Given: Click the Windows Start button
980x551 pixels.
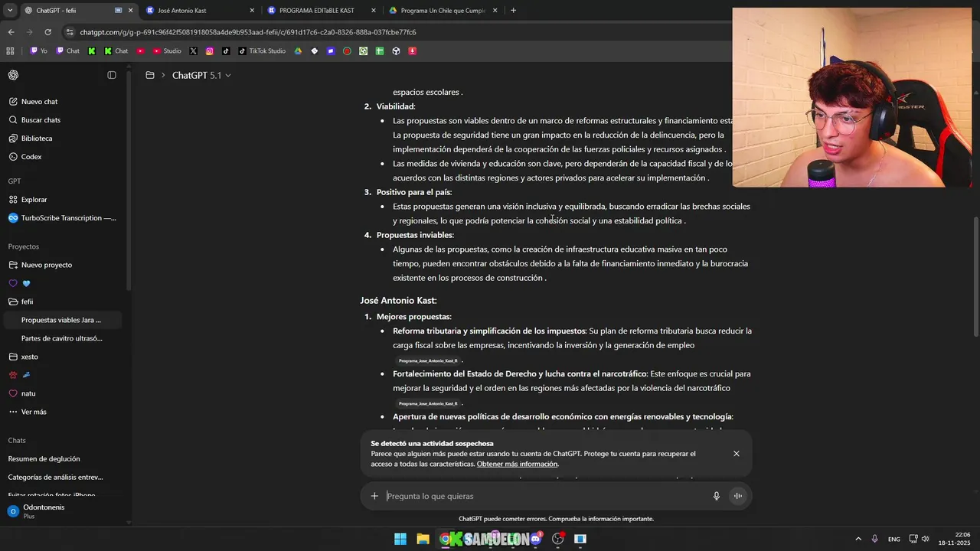Looking at the screenshot, I should 400,539.
